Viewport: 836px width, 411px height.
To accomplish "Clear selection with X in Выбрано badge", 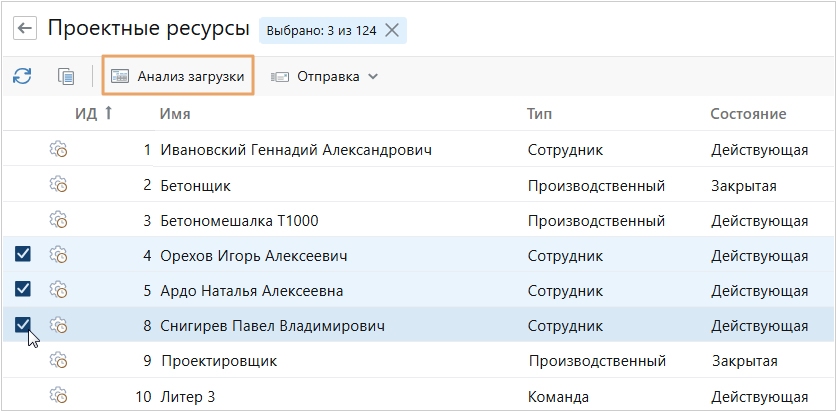I will point(392,30).
